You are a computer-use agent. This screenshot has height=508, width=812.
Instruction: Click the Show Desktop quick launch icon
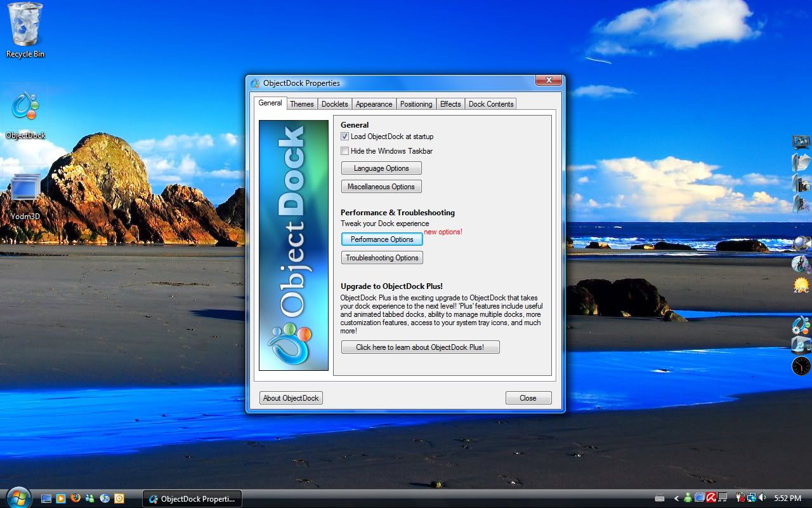(x=46, y=498)
